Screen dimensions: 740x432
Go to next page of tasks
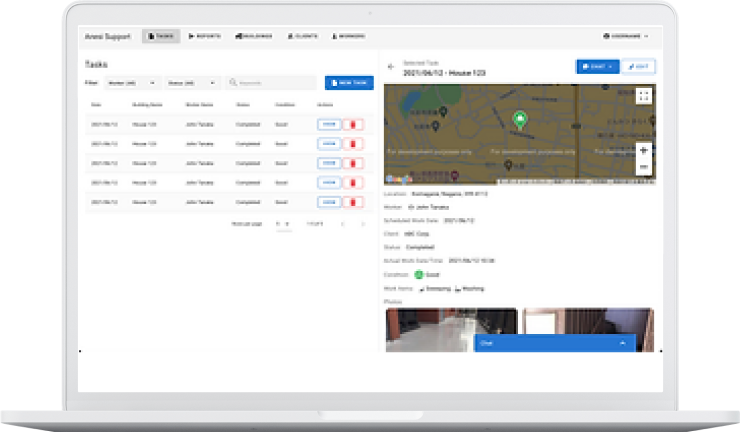362,224
